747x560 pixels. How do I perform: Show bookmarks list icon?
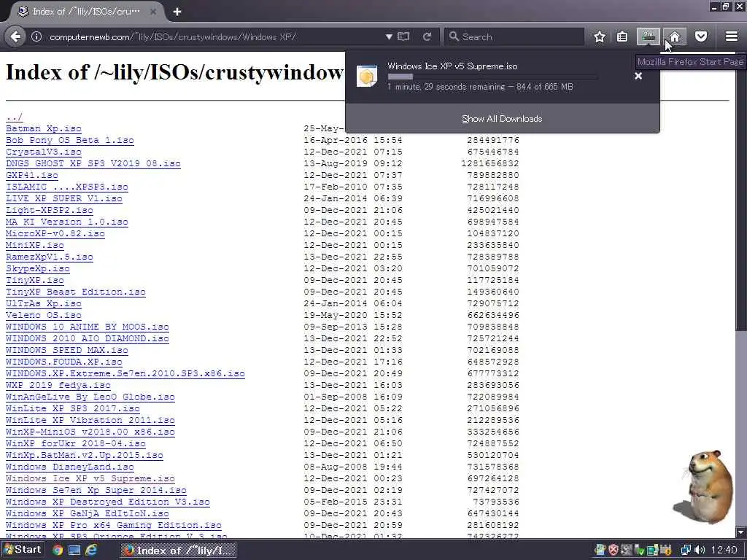point(622,36)
